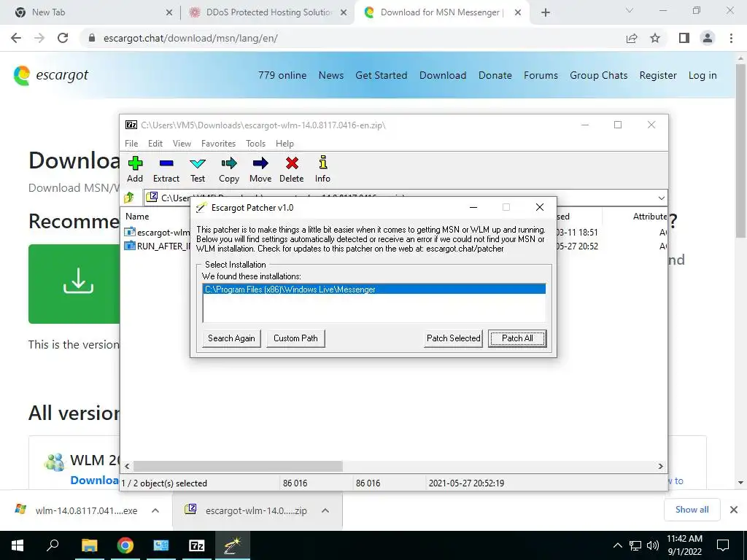Select RUN_AFTER file in 7-Zip list
The width and height of the screenshot is (747, 560).
158,246
